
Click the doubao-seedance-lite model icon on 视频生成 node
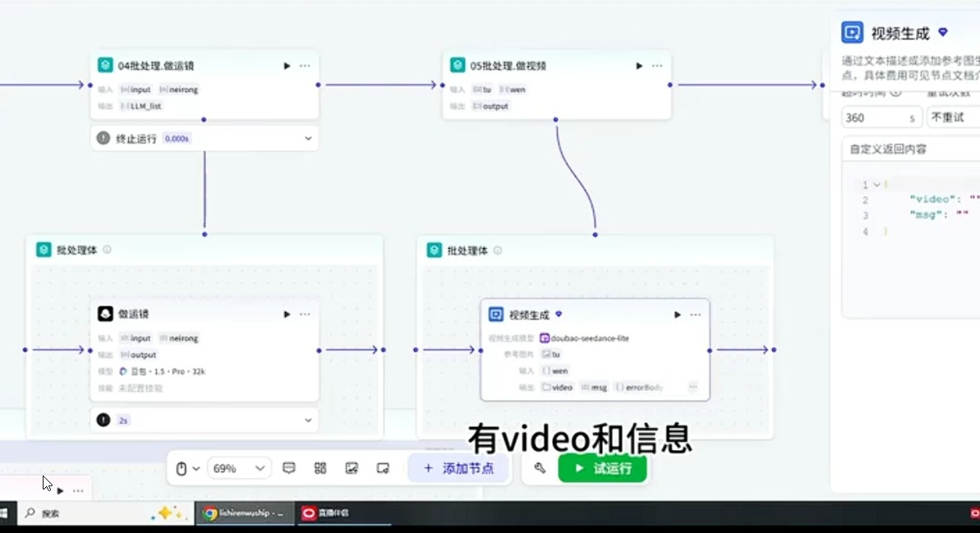click(544, 337)
